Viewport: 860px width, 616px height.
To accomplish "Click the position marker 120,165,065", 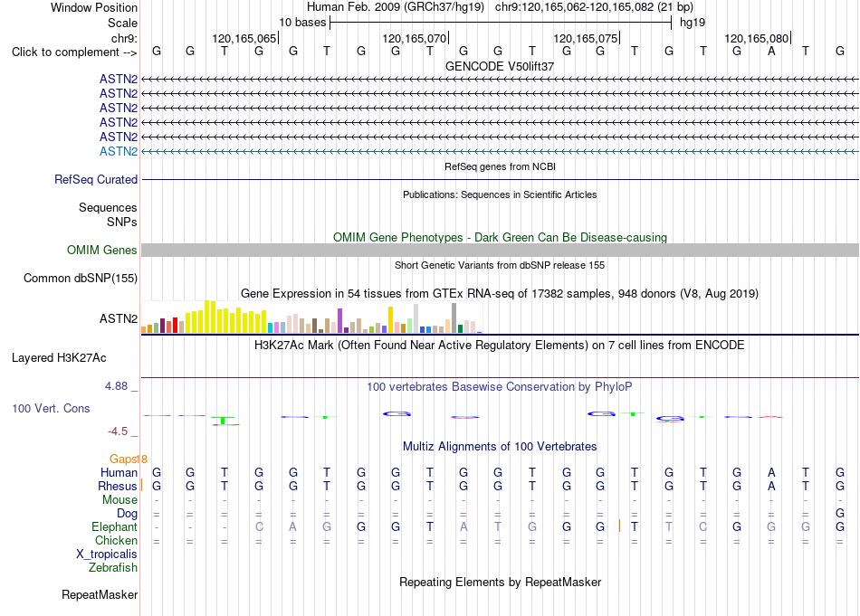I will click(x=244, y=38).
